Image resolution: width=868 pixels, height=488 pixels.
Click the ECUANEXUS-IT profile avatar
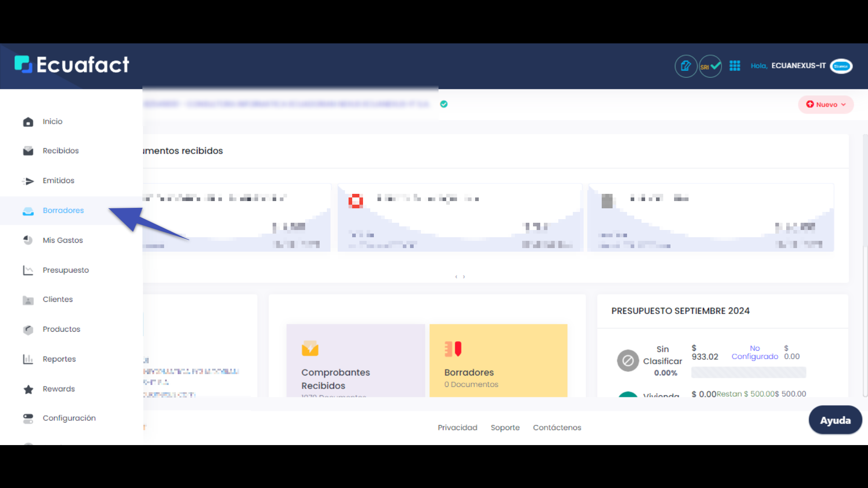tap(841, 66)
